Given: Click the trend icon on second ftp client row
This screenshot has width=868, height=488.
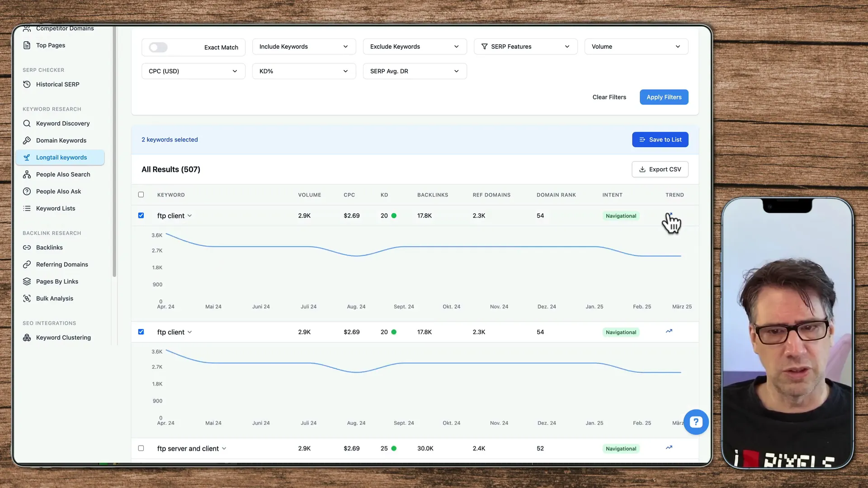Looking at the screenshot, I should [x=669, y=331].
